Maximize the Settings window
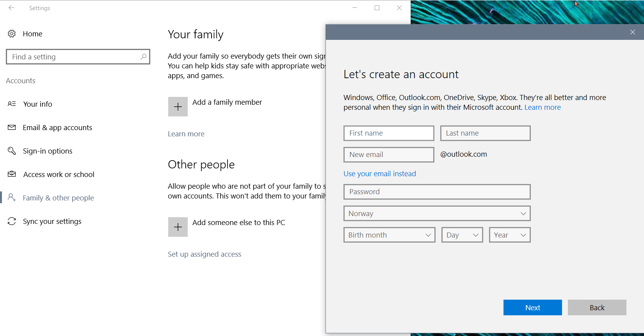The height and width of the screenshot is (336, 644). 377,8
